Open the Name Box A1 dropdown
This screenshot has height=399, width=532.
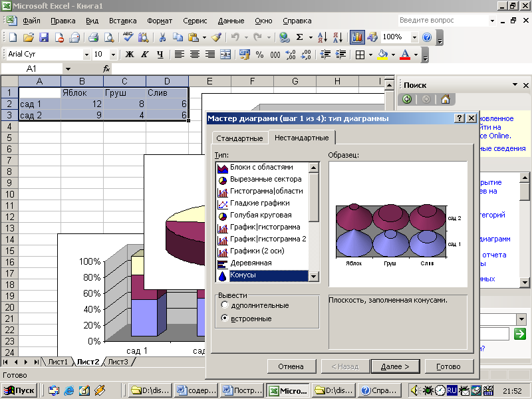click(x=68, y=69)
